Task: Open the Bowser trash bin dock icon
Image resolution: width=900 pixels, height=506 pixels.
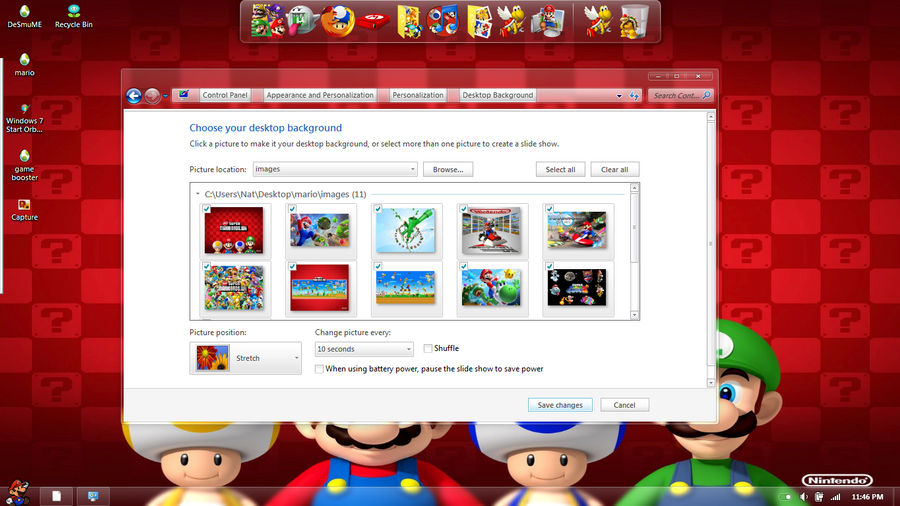Action: pos(634,22)
